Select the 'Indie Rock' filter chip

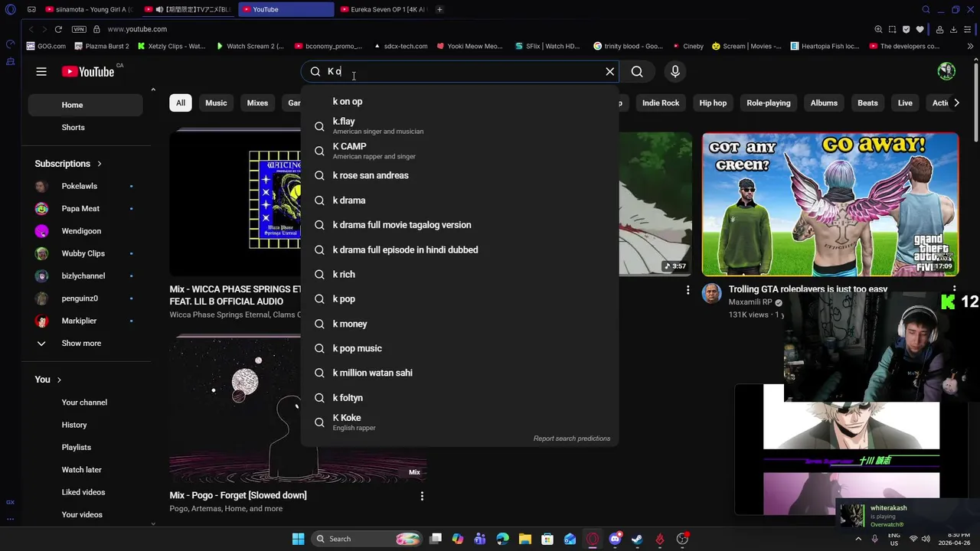point(661,103)
